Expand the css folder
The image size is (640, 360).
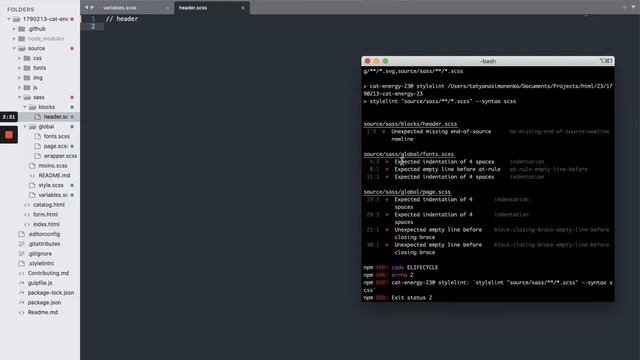(19, 58)
